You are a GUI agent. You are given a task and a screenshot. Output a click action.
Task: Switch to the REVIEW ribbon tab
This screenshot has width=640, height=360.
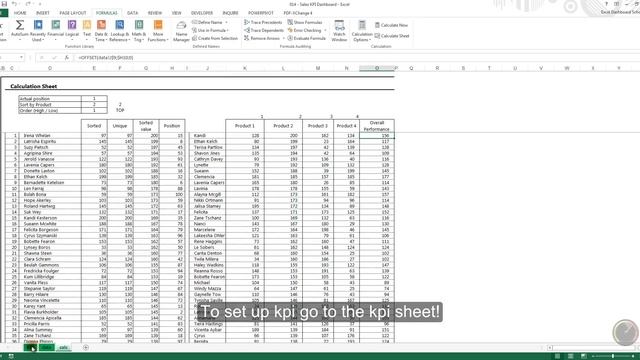coord(155,13)
